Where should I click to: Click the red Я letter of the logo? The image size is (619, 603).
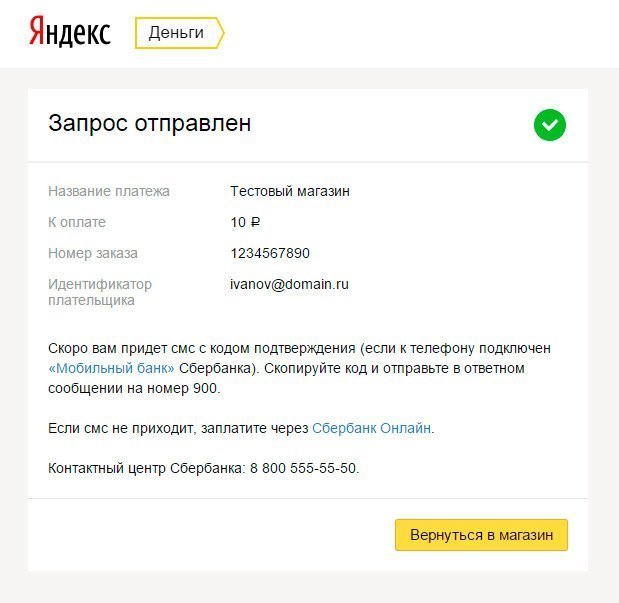(x=36, y=30)
